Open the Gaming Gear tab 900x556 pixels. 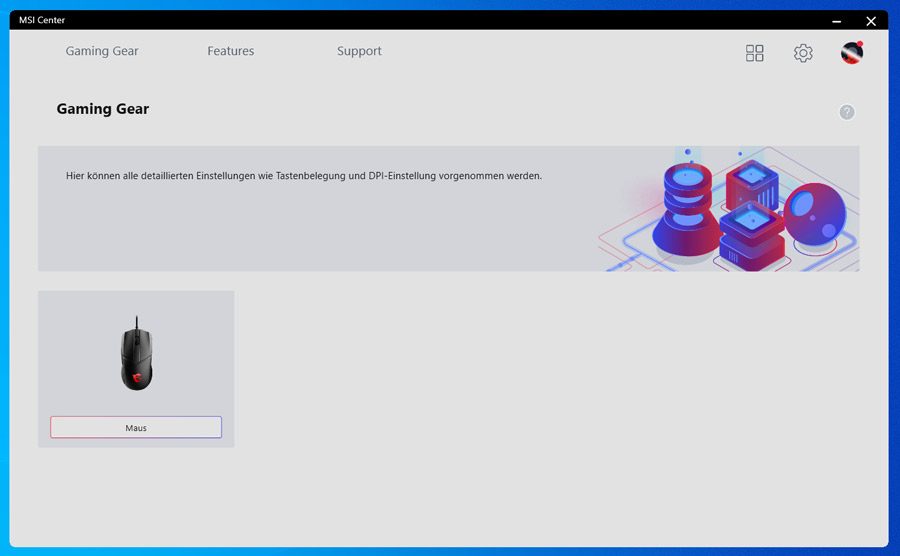102,51
